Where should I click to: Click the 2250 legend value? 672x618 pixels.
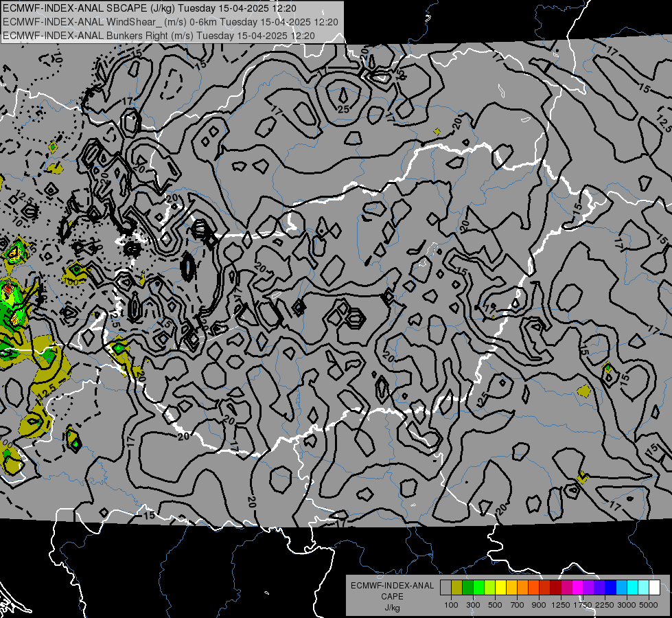pos(605,605)
